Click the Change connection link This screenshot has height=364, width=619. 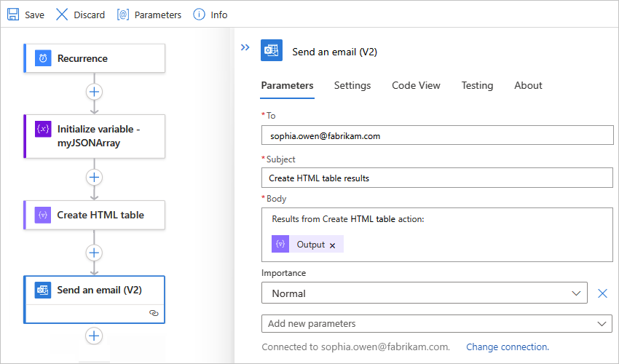coord(508,347)
